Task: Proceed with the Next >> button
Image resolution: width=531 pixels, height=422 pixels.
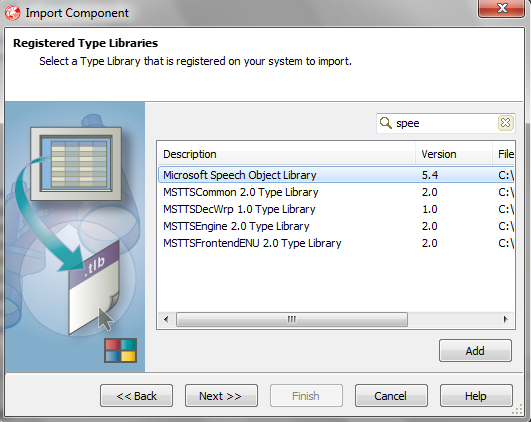Action: coord(221,396)
